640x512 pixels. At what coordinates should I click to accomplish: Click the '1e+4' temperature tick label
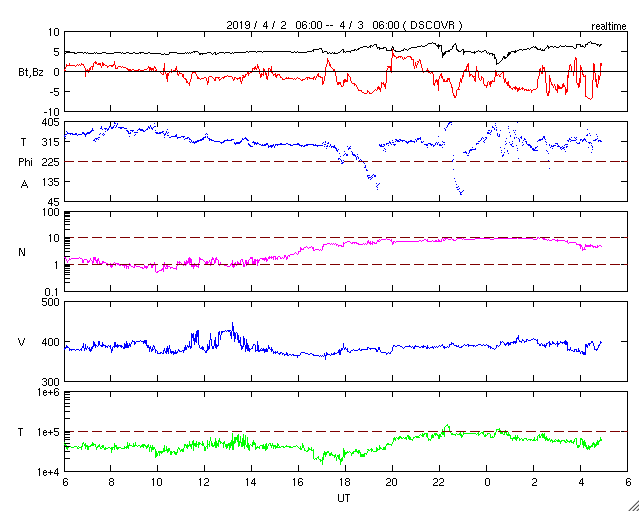coord(50,472)
